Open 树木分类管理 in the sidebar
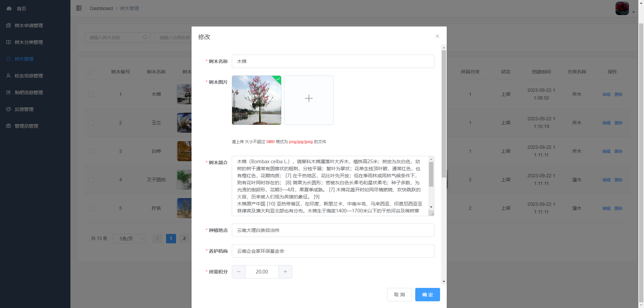 tap(29, 42)
